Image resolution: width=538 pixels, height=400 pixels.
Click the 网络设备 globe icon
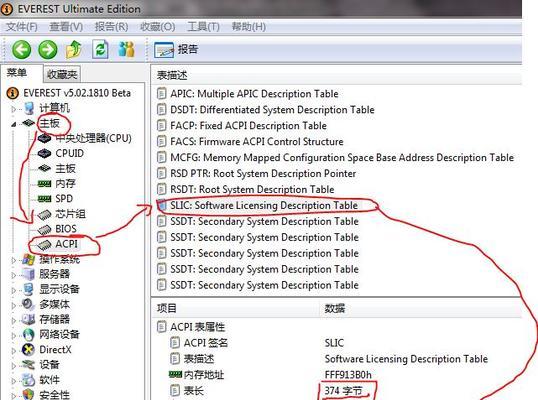(28, 334)
